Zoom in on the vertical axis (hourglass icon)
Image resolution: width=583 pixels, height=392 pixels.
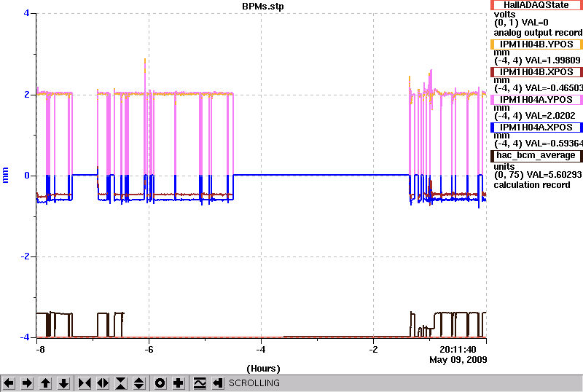pos(121,383)
